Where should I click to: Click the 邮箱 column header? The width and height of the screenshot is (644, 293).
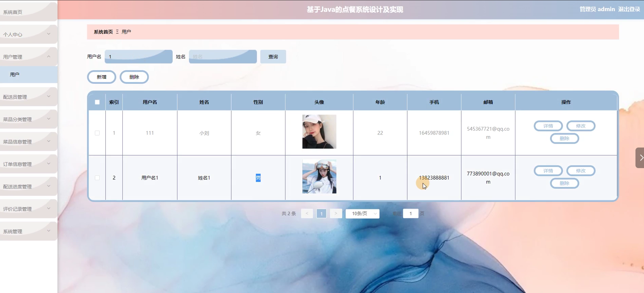pos(488,102)
